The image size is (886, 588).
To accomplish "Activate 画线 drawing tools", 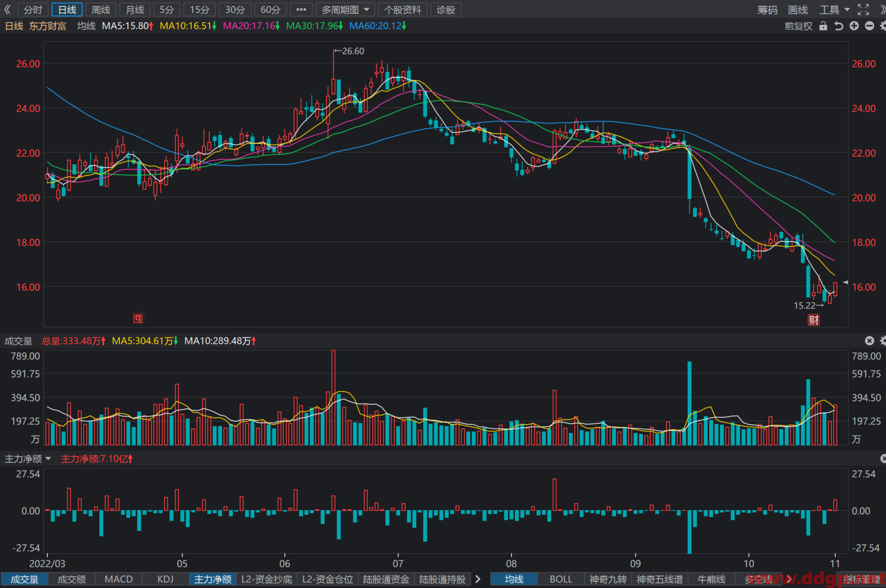I will point(798,10).
